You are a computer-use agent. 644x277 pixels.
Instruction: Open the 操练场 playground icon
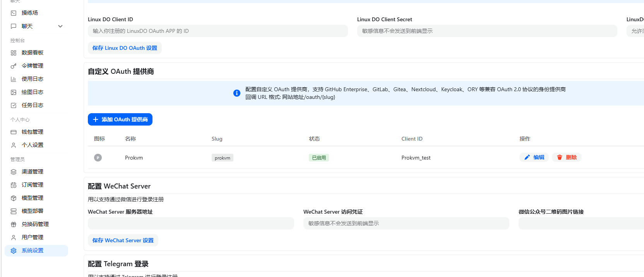[14, 13]
